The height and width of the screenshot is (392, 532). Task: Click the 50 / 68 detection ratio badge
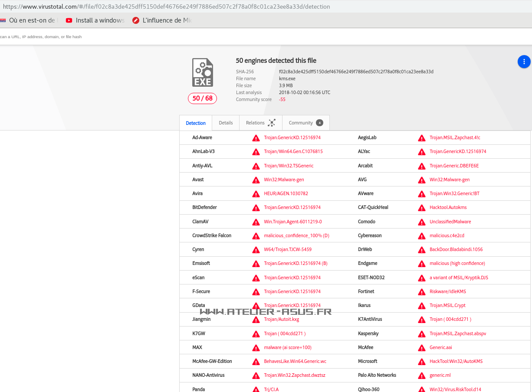[x=202, y=98]
